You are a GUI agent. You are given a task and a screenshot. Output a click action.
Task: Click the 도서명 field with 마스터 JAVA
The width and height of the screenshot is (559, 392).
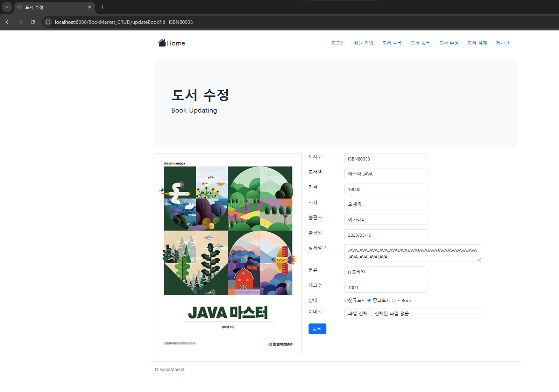(x=385, y=174)
